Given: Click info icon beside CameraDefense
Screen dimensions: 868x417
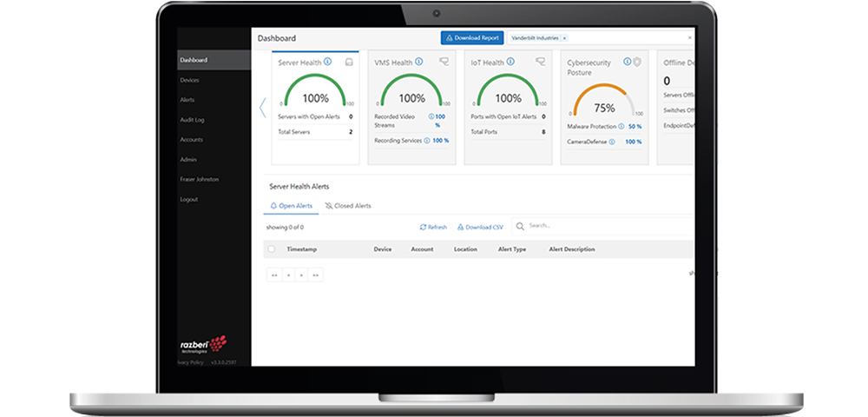Looking at the screenshot, I should [x=612, y=142].
